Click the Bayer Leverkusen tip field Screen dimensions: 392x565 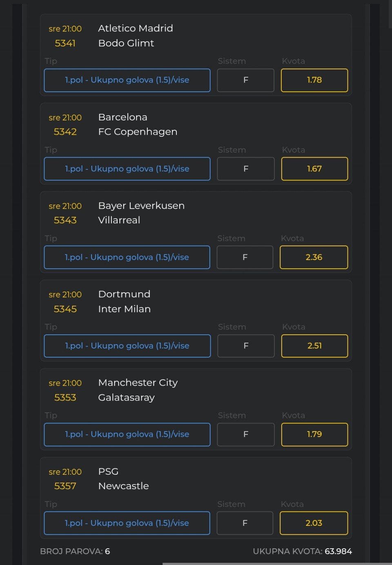(x=127, y=257)
